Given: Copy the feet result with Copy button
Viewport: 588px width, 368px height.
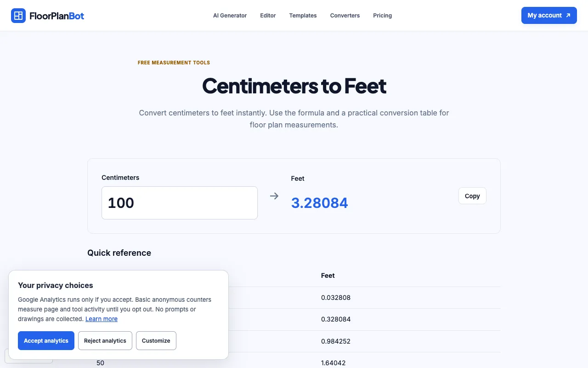Looking at the screenshot, I should [472, 196].
